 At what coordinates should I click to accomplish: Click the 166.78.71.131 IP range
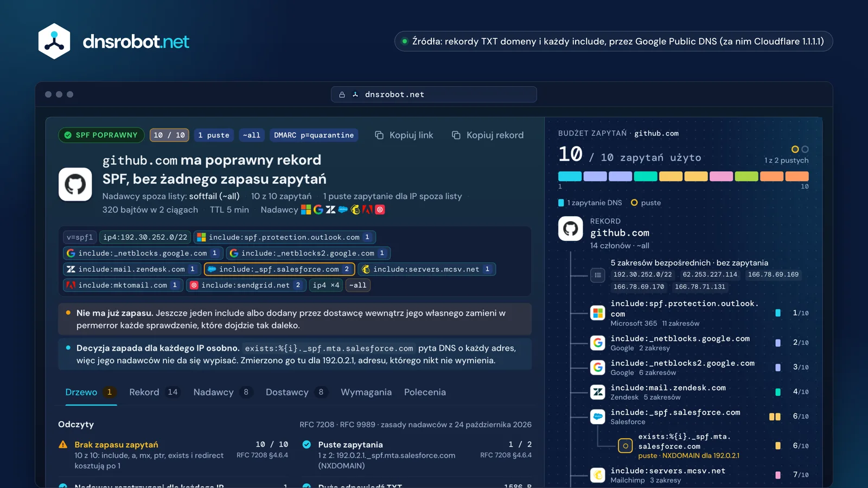point(700,287)
